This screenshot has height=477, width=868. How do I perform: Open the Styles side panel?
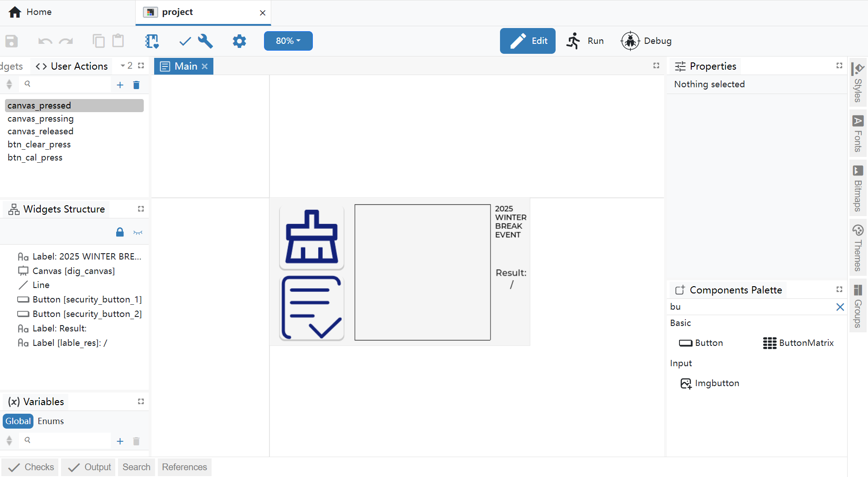858,83
